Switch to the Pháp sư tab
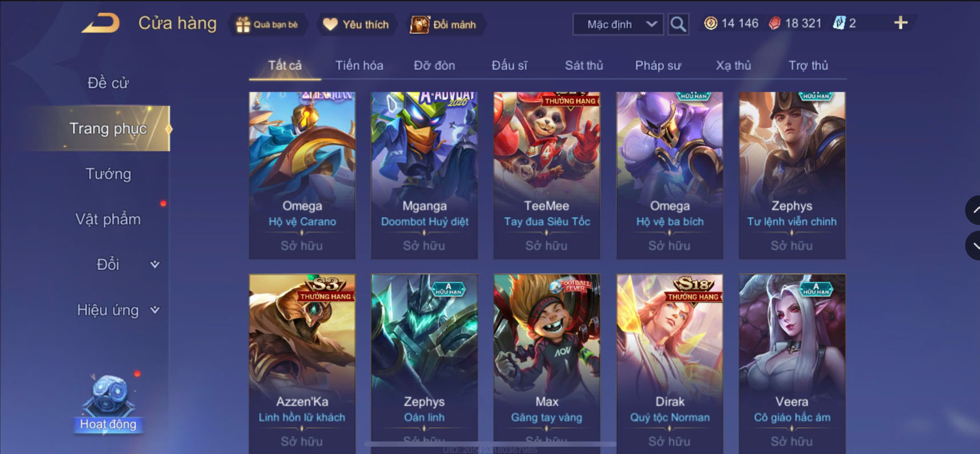Image resolution: width=980 pixels, height=454 pixels. 658,66
